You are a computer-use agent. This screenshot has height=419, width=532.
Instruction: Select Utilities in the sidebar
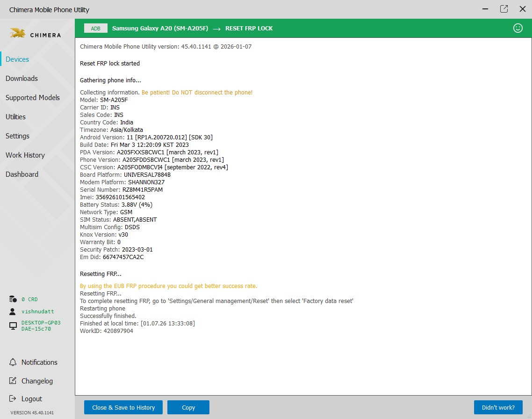tap(15, 117)
